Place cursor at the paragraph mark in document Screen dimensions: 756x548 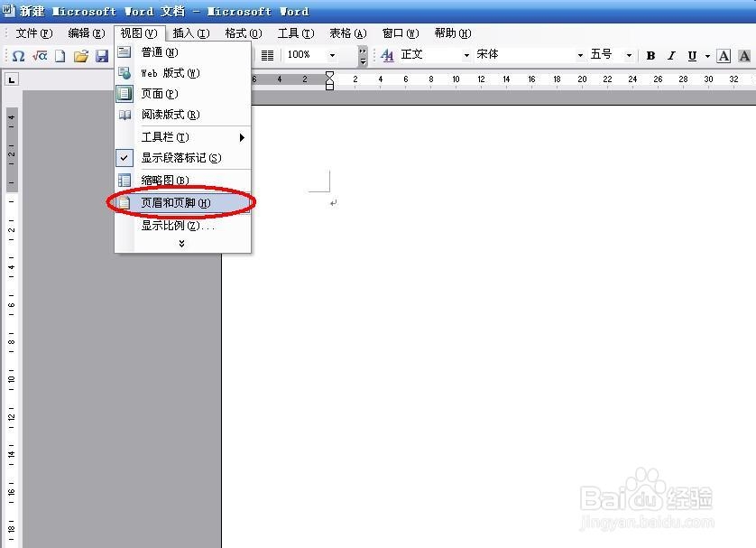coord(333,203)
